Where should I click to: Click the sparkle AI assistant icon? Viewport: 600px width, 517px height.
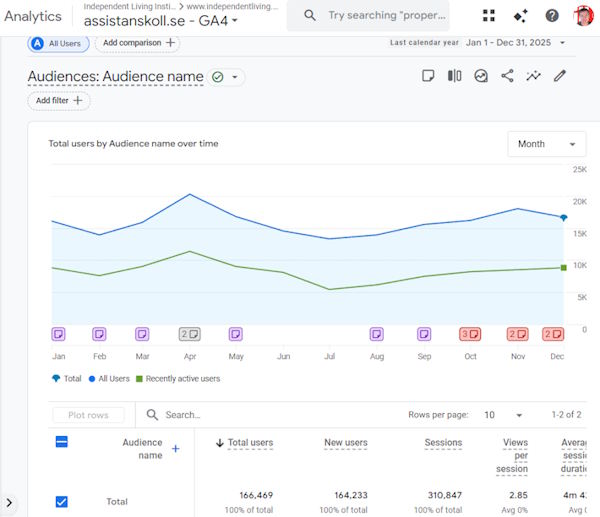520,16
